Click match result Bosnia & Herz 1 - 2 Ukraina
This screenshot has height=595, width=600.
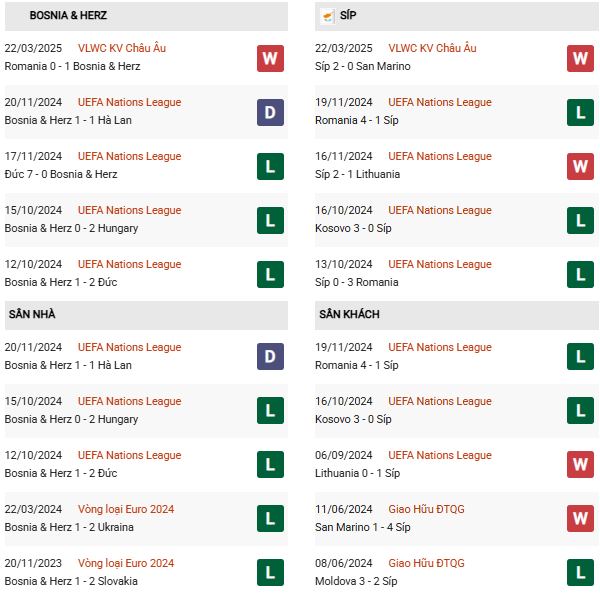point(69,527)
